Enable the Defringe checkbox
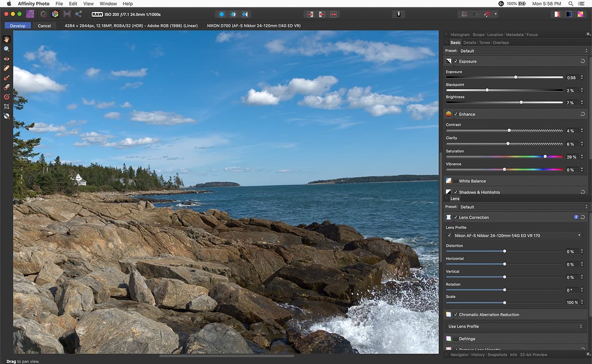This screenshot has height=364, width=592. pos(456,339)
